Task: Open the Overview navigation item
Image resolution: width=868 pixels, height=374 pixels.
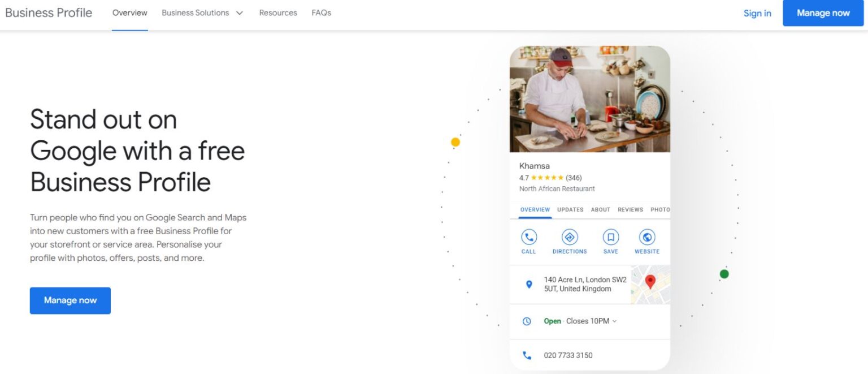Action: [129, 12]
